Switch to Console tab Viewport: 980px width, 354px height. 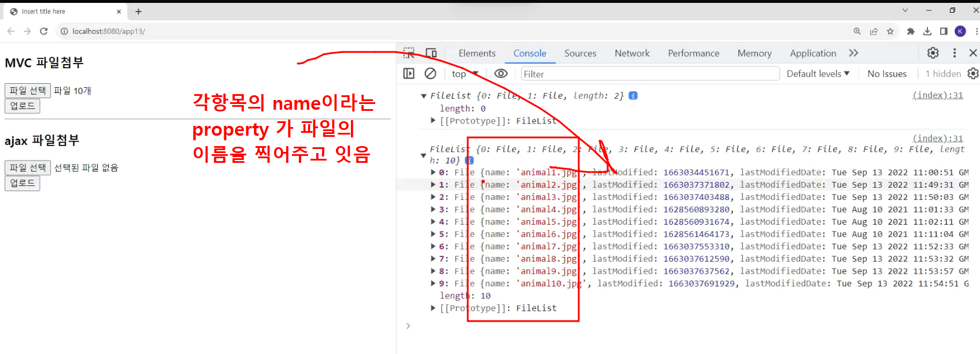click(530, 53)
